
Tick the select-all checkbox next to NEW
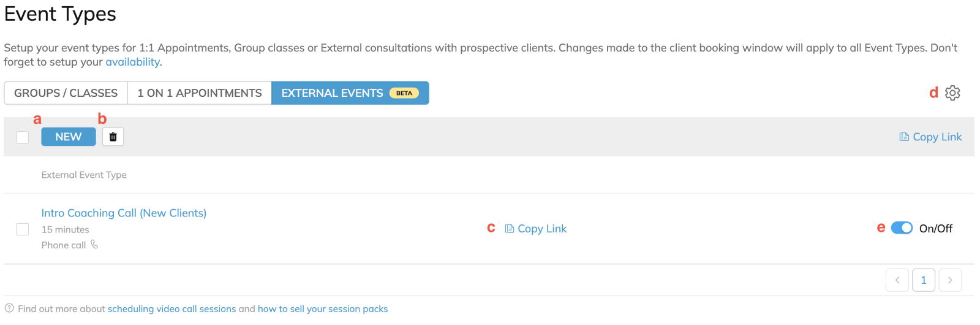[23, 137]
